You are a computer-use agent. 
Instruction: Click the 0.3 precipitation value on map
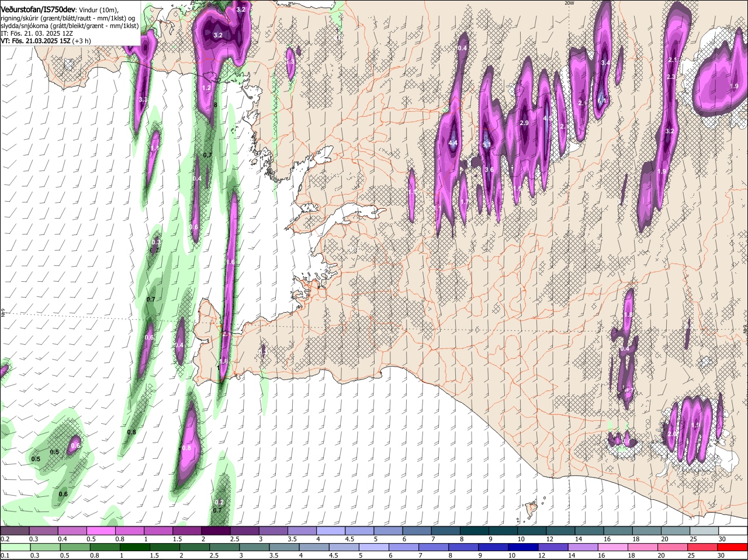point(156,242)
